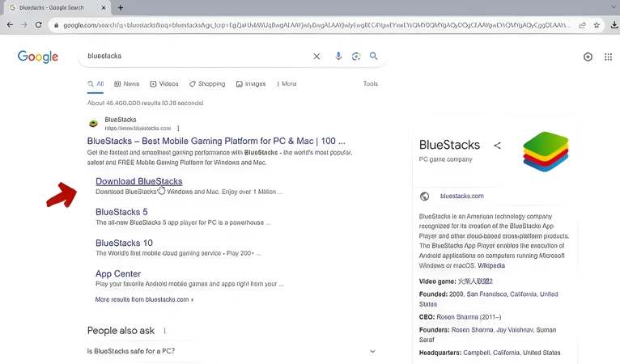
Task: Switch to the Videos tab
Action: click(x=164, y=84)
